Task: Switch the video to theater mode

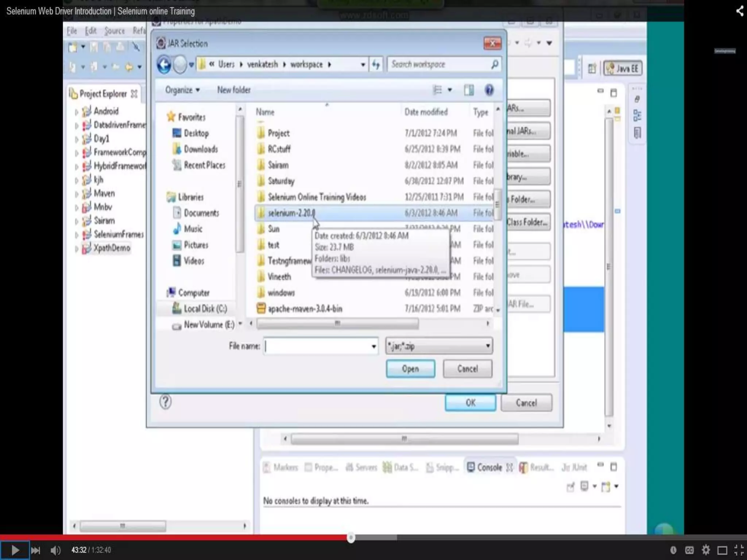Action: (x=722, y=550)
